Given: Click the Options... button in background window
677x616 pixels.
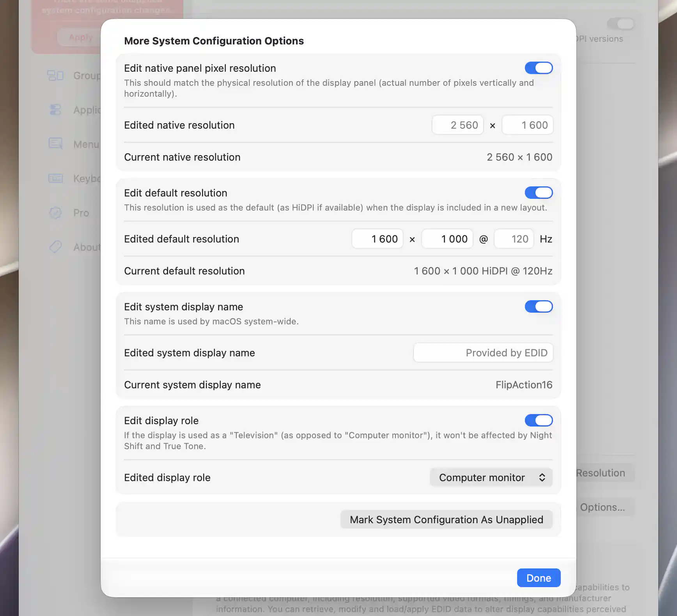Looking at the screenshot, I should pyautogui.click(x=605, y=507).
